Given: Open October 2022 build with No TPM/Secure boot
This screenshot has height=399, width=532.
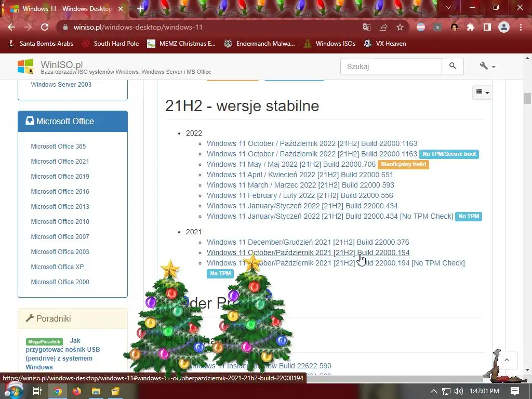Looking at the screenshot, I should [x=312, y=154].
